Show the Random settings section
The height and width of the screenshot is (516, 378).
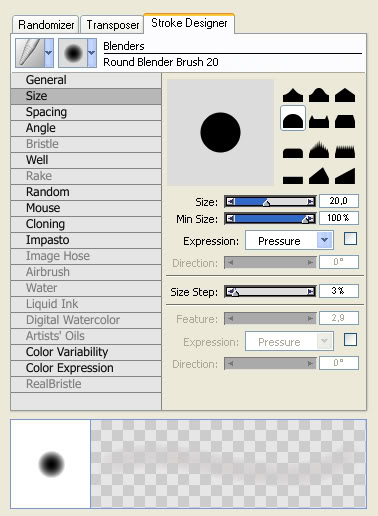tap(86, 192)
